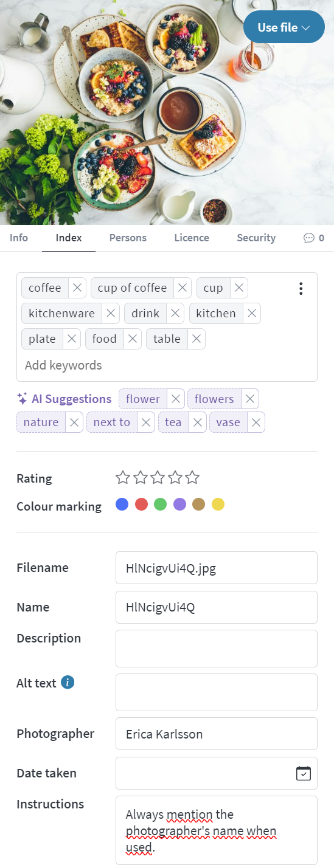
Task: Dismiss the flower AI suggestion
Action: pos(175,399)
